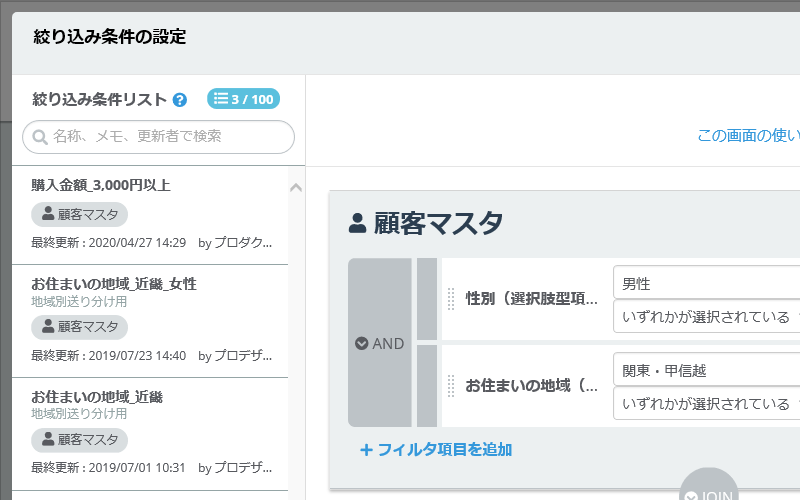Select お住まいの地域_近畿 list item
The width and height of the screenshot is (800, 500).
(x=150, y=434)
